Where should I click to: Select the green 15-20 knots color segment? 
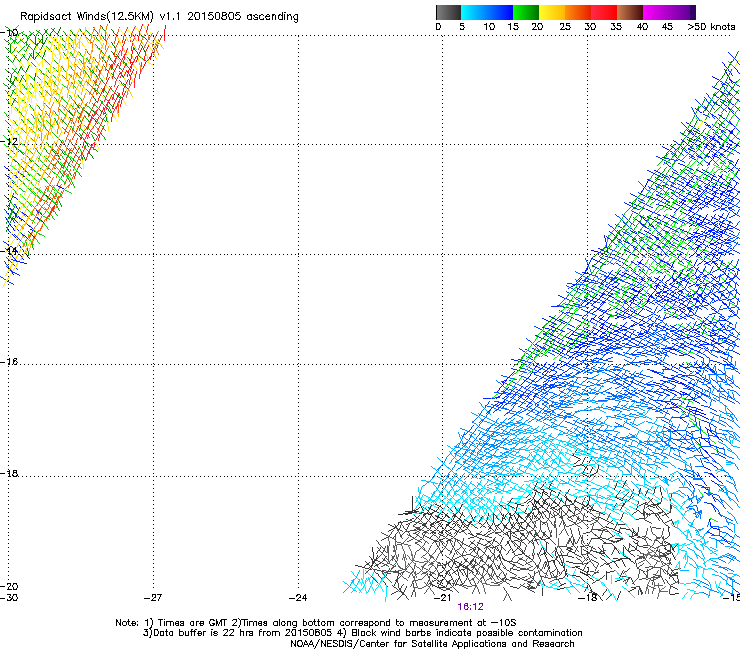(x=526, y=12)
